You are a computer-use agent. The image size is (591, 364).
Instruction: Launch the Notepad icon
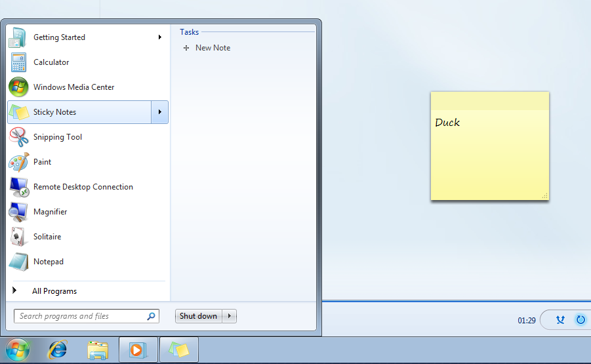[18, 262]
